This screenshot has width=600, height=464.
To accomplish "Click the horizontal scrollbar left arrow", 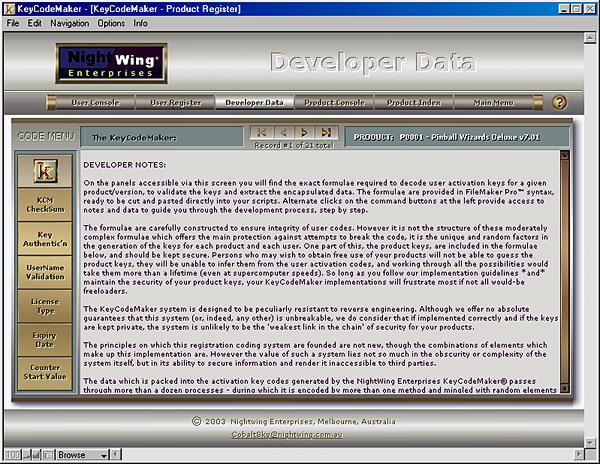I will click(116, 455).
